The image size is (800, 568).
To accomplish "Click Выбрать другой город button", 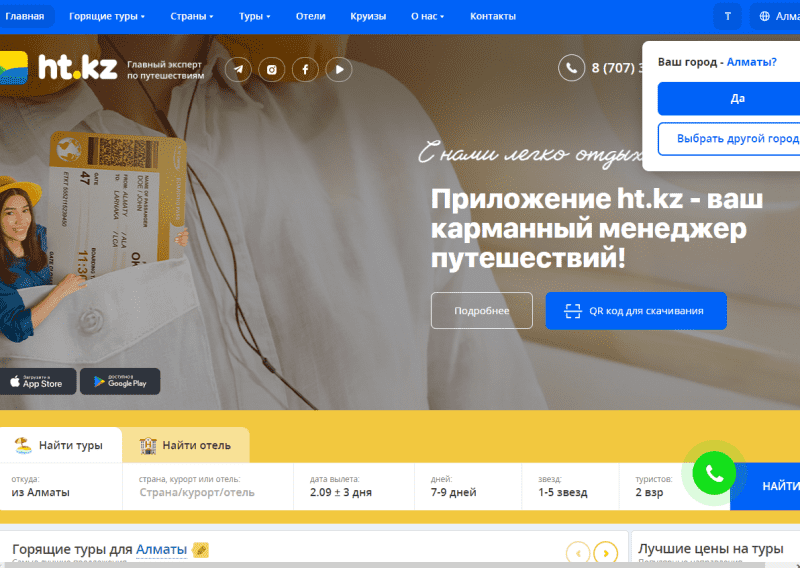I will 731,139.
